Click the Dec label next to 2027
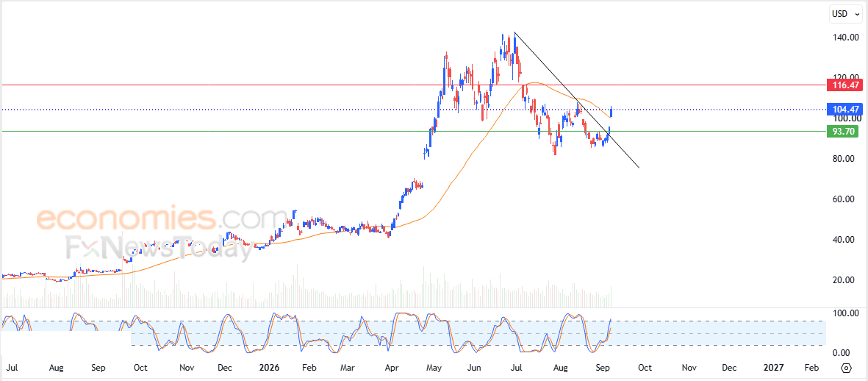The image size is (868, 381). (x=729, y=368)
